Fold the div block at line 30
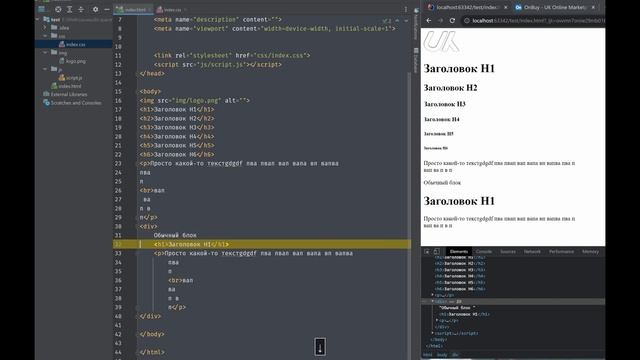640x360 pixels. [137, 226]
